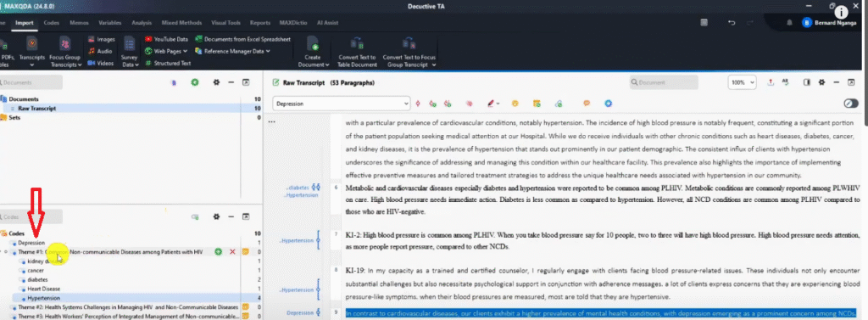Viewport: 868px width, 320px height.
Task: Select the cancer code
Action: (x=36, y=270)
